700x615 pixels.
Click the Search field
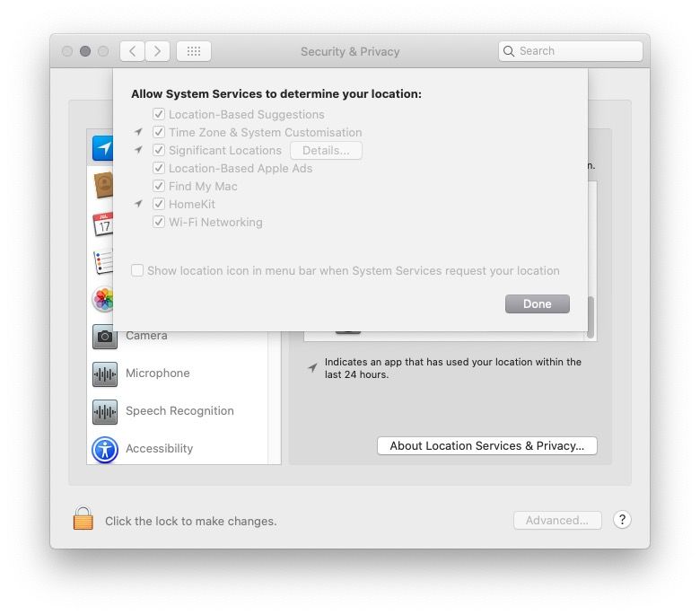pyautogui.click(x=570, y=51)
